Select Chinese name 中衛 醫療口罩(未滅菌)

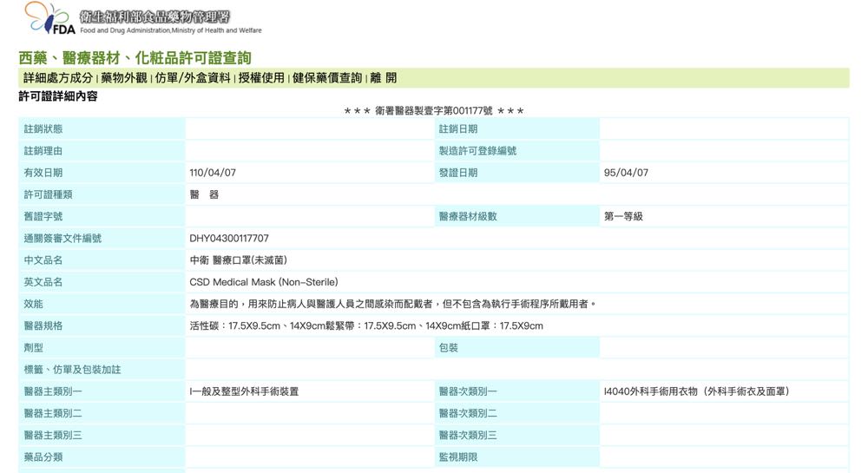point(238,260)
